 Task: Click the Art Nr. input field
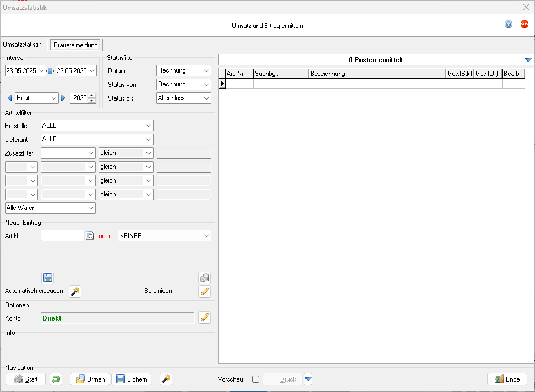click(62, 236)
